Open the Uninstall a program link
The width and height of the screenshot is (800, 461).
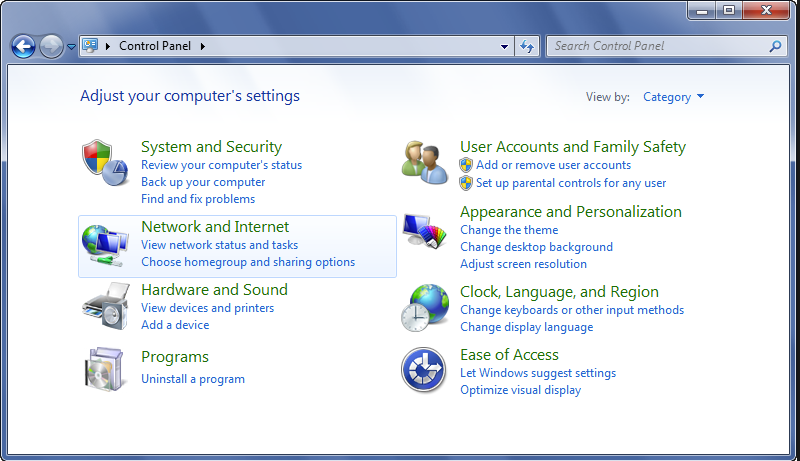click(x=193, y=379)
